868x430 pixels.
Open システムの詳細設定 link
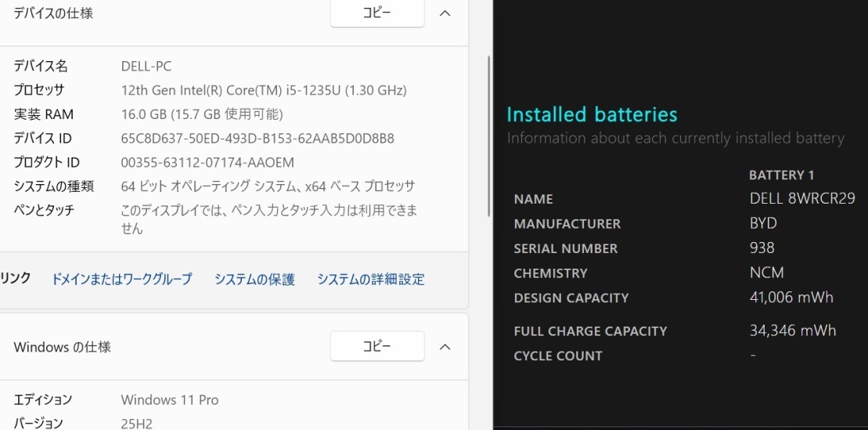(x=371, y=280)
